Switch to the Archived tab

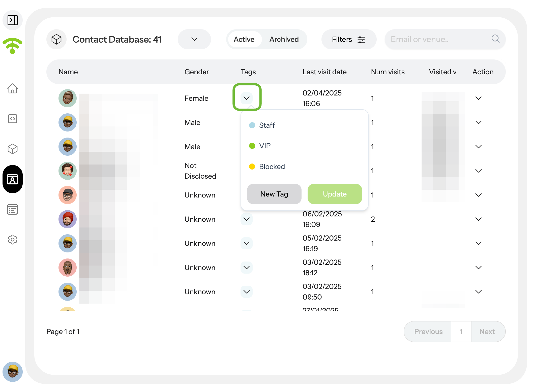pyautogui.click(x=284, y=39)
